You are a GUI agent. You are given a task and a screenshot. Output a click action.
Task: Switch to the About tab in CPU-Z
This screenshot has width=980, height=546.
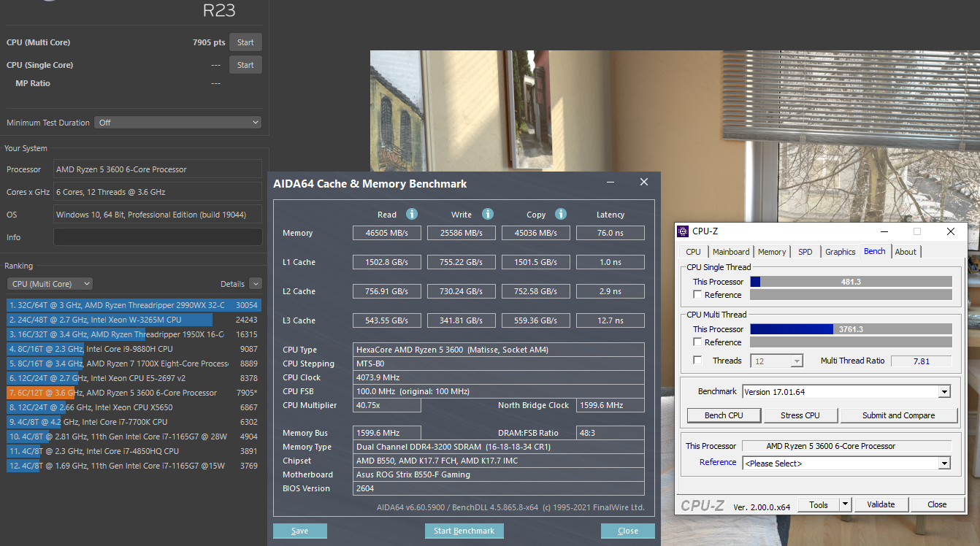coord(906,252)
